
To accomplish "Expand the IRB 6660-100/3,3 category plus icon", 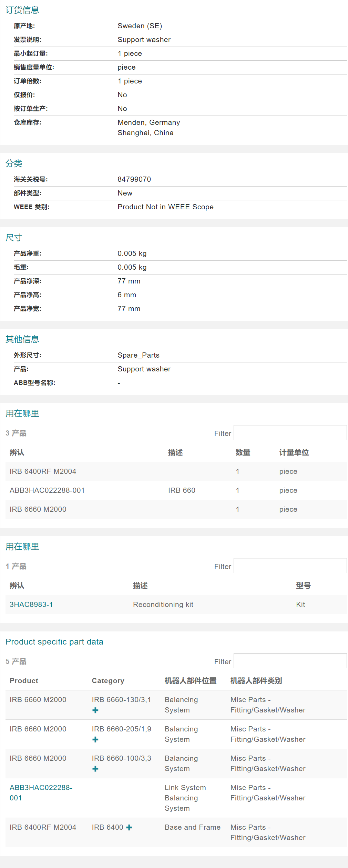I will tap(95, 769).
